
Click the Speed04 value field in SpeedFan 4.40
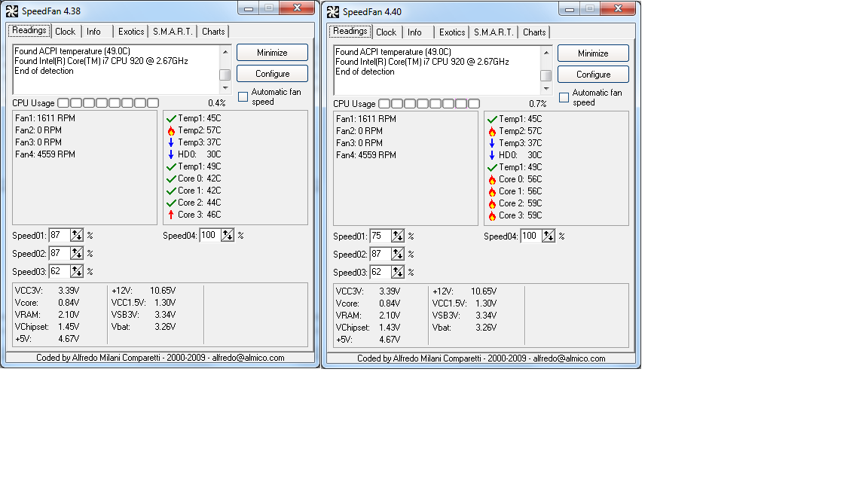(x=531, y=236)
